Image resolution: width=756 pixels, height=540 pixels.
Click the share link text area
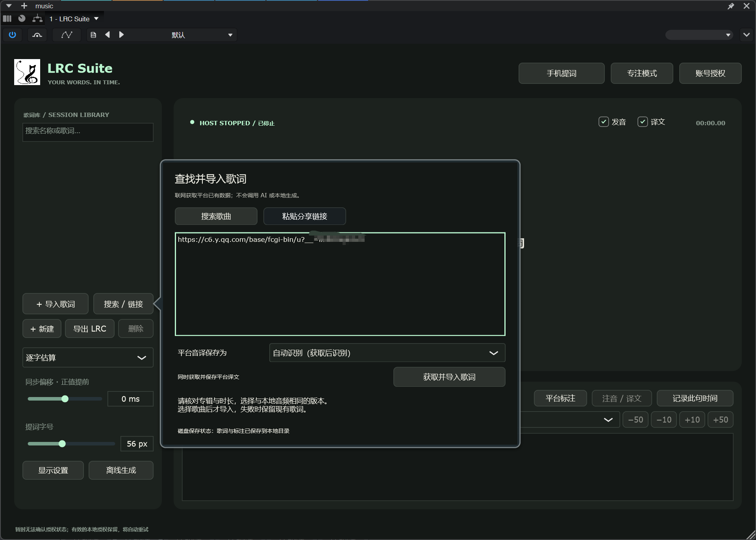click(340, 284)
